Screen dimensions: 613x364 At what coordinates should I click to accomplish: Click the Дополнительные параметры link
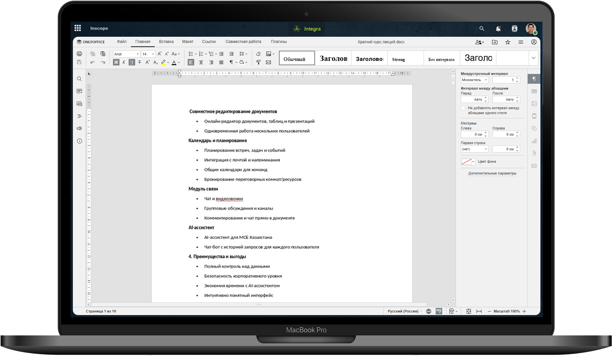[492, 173]
